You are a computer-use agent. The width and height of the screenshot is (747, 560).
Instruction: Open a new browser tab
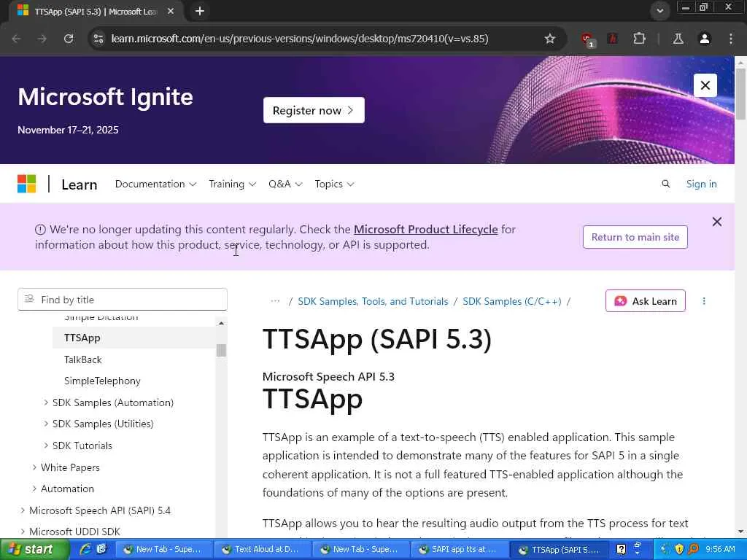pyautogui.click(x=200, y=11)
